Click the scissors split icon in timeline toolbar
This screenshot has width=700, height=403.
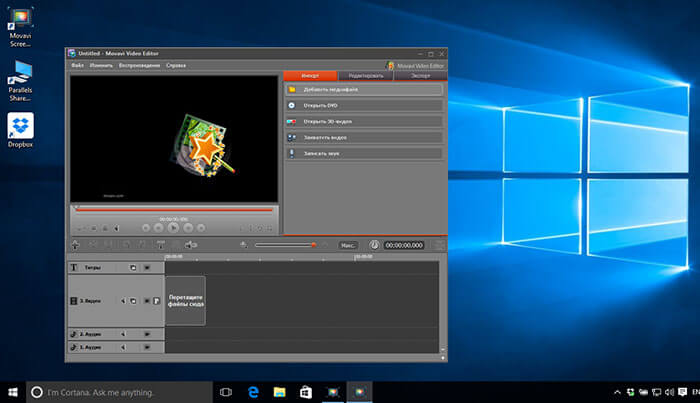click(92, 245)
